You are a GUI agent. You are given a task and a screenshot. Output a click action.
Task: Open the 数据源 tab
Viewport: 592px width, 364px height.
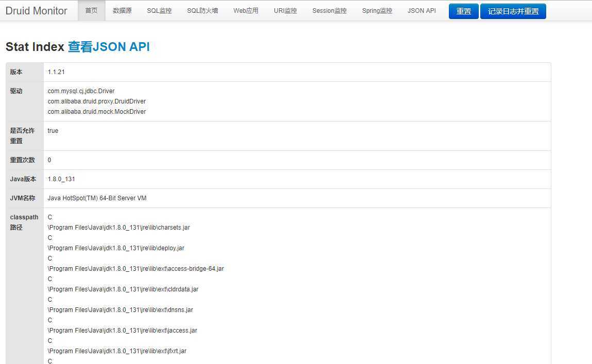click(x=123, y=11)
